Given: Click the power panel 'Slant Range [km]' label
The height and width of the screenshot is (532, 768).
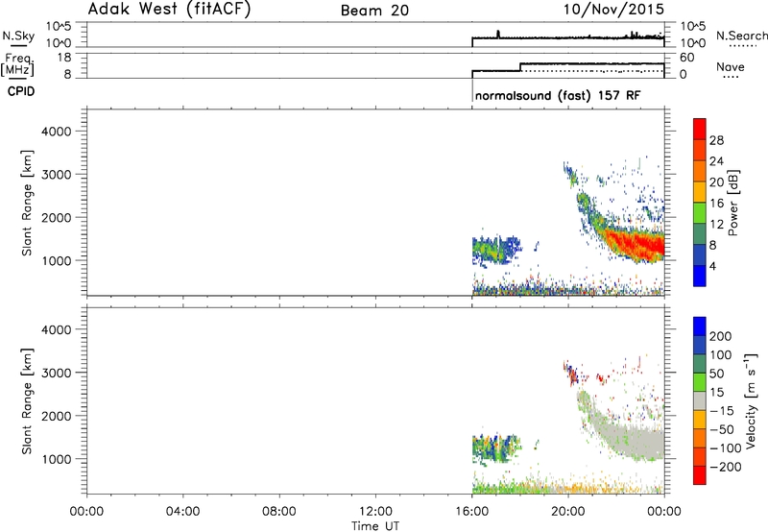Looking at the screenshot, I should [27, 203].
